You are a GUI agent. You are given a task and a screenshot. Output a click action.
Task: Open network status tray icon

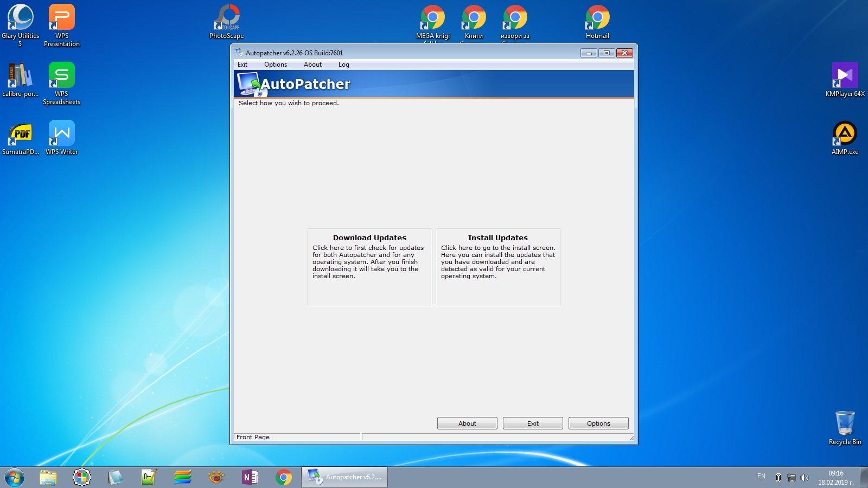pos(792,478)
